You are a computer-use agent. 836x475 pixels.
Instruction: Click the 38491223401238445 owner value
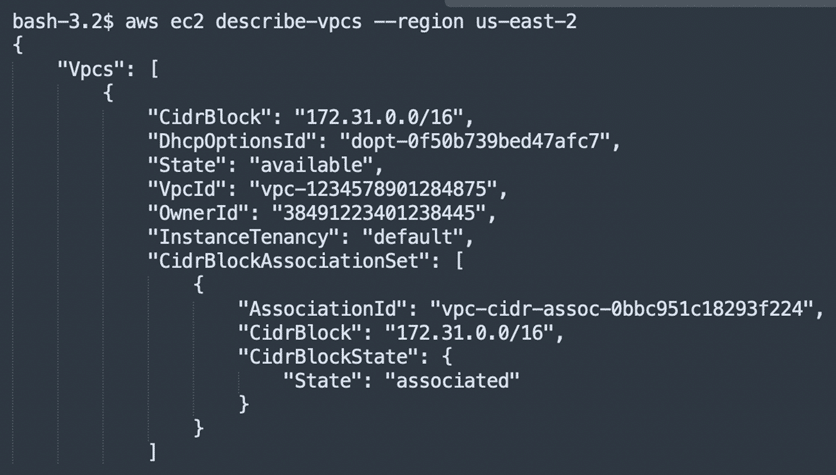379,213
